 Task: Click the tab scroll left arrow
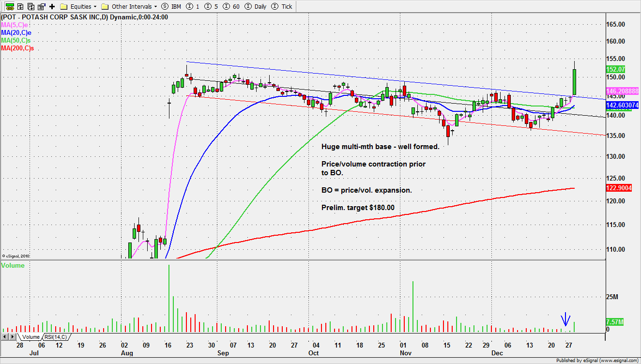5,337
